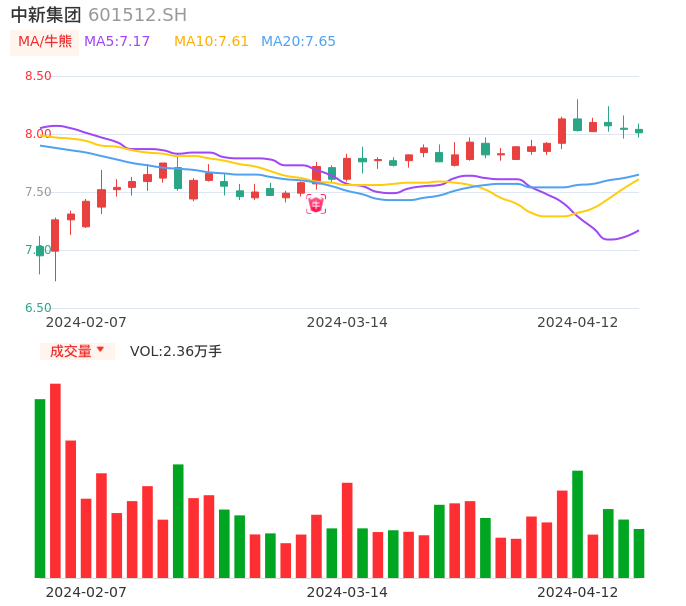Click the 6.50 price axis label
This screenshot has height=606, width=686.
coord(38,308)
